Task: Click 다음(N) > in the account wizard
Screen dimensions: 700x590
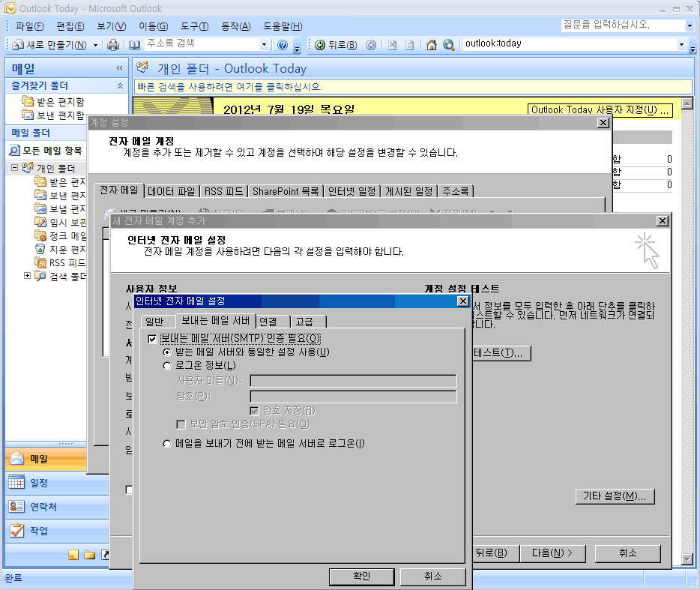Action: click(x=552, y=553)
